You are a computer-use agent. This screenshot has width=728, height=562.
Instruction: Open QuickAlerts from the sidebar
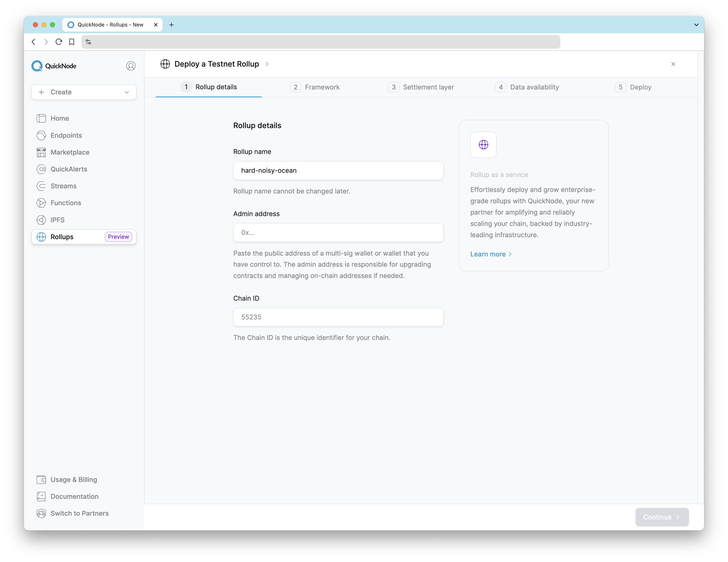pos(84,169)
